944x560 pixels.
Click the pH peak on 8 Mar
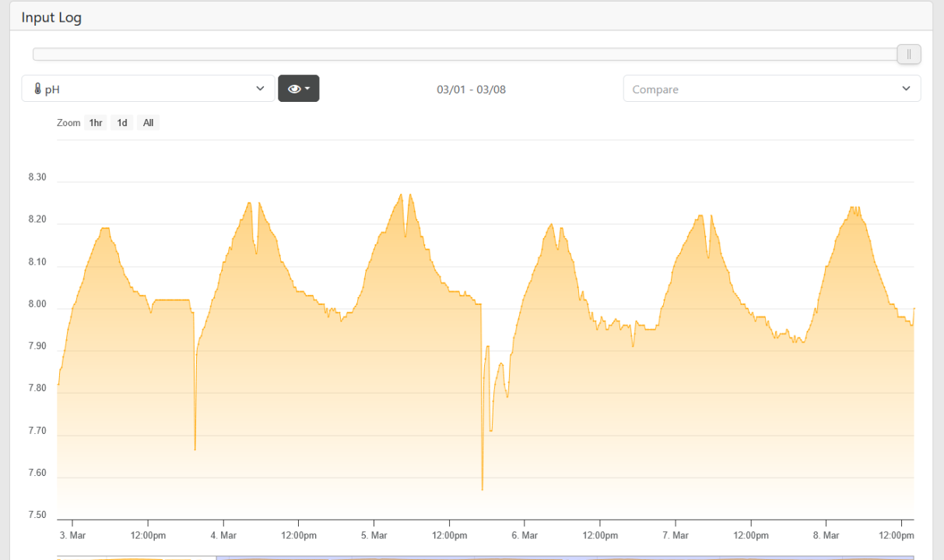[x=854, y=208]
